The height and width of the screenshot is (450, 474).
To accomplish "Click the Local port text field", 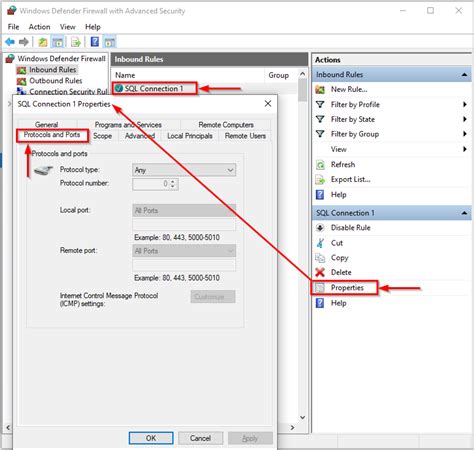I will click(184, 225).
